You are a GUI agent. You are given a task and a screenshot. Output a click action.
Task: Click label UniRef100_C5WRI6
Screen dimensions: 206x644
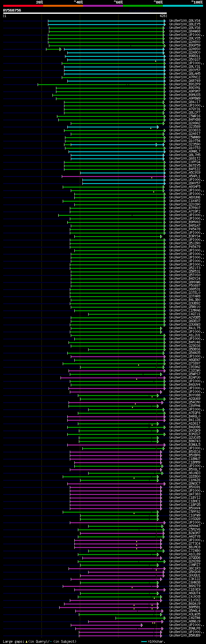185,116
